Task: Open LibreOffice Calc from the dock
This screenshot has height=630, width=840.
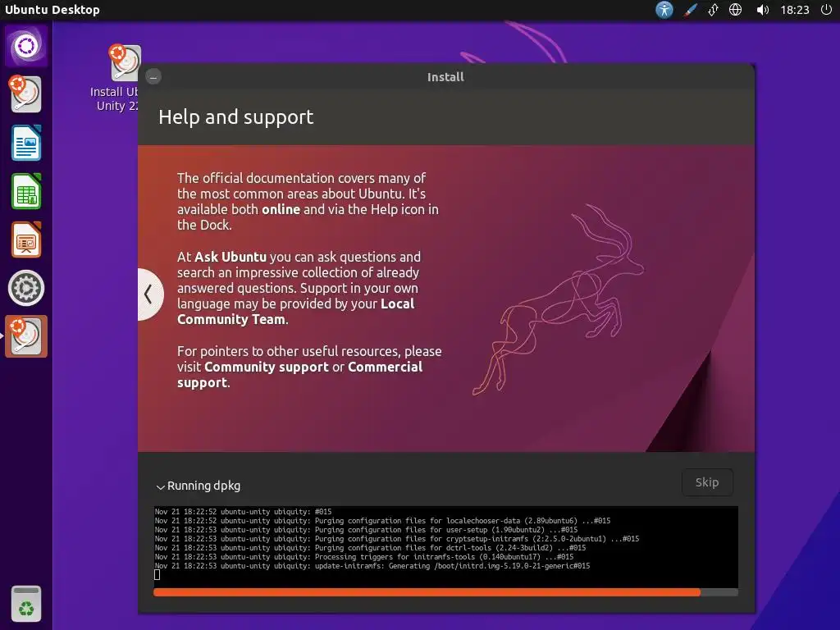Action: [x=25, y=191]
